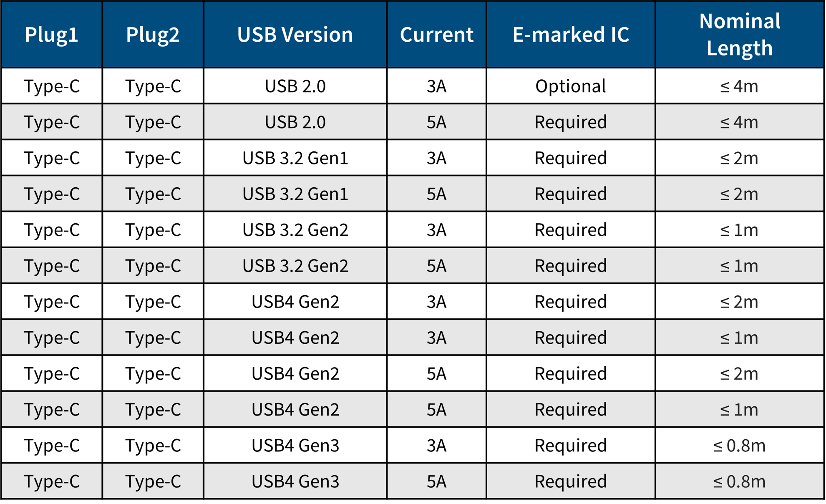The height and width of the screenshot is (504, 826).
Task: Click the Nominal Length column header
Action: coord(739,34)
